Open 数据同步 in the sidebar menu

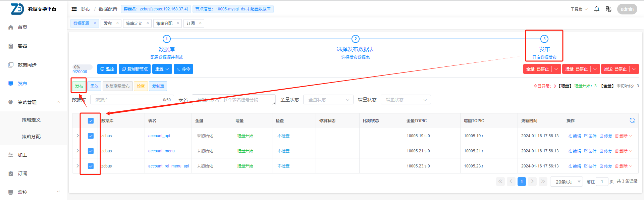point(27,65)
